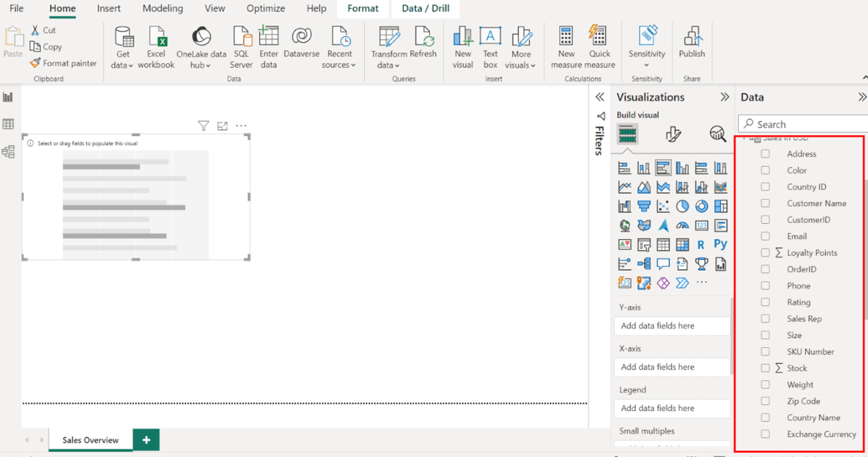This screenshot has width=868, height=457.
Task: Insert a Python visual
Action: [720, 244]
